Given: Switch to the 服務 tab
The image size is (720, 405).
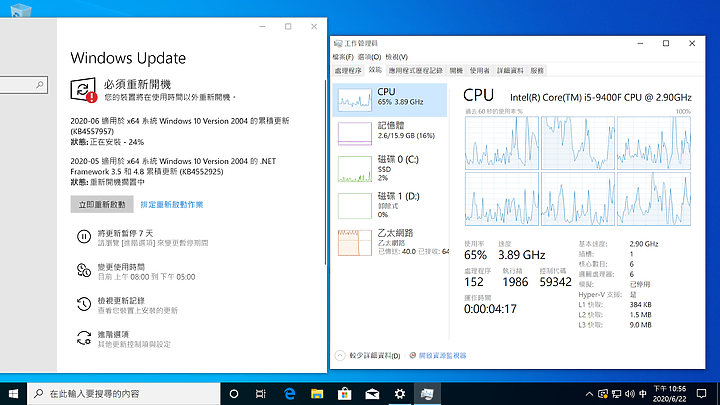Looking at the screenshot, I should tap(537, 71).
